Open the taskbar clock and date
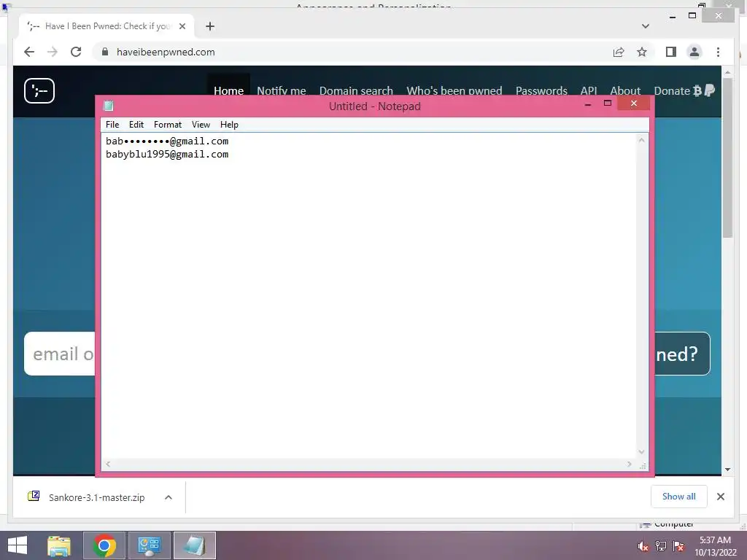747x560 pixels. (x=715, y=546)
